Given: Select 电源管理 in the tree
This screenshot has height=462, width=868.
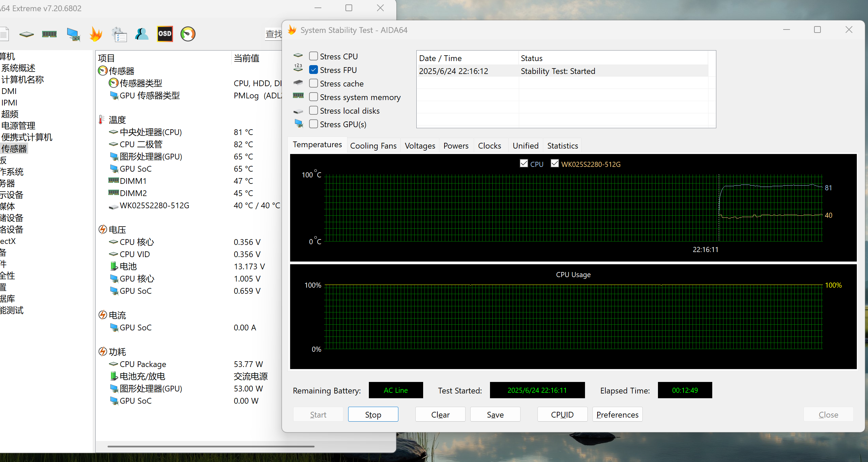Looking at the screenshot, I should 18,126.
